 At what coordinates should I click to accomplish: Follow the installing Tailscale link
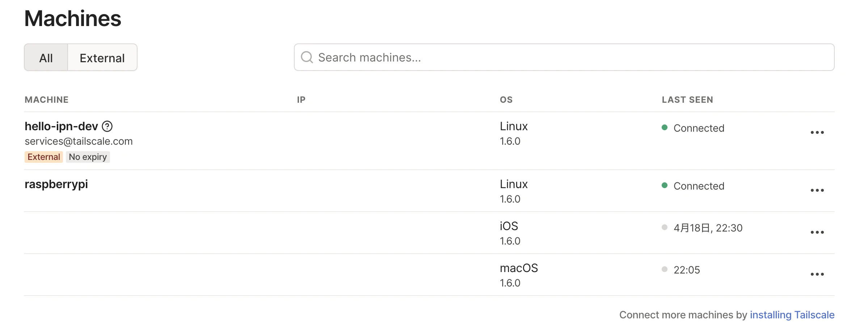[x=792, y=315]
